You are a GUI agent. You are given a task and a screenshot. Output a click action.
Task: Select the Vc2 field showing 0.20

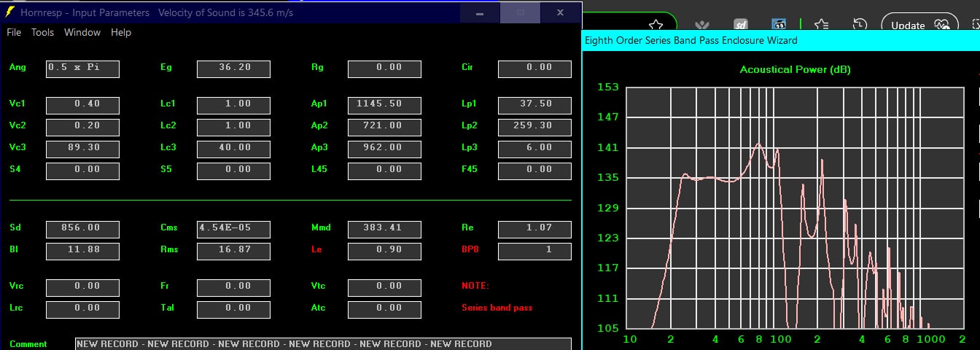82,128
